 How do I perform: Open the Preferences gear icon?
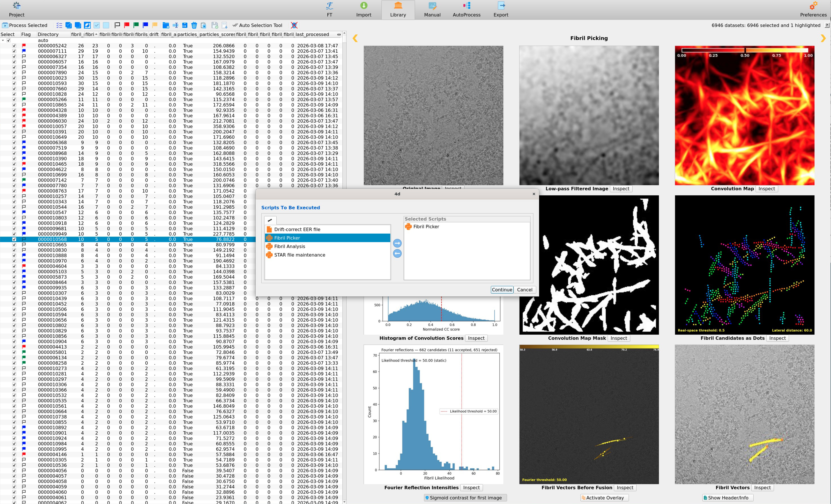(x=813, y=6)
